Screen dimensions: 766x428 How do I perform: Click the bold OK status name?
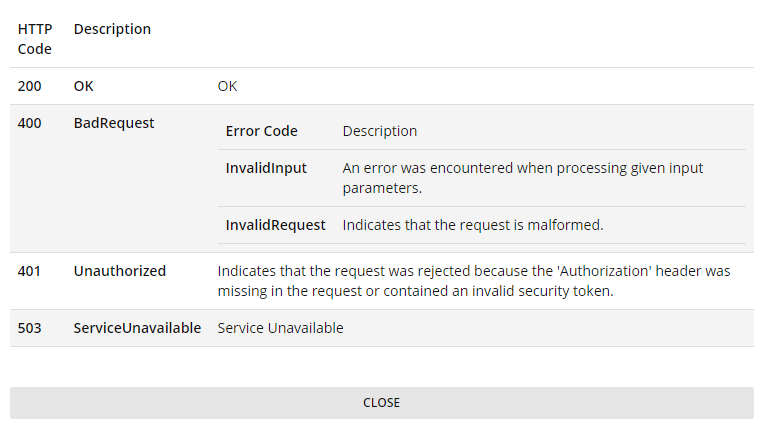[84, 86]
